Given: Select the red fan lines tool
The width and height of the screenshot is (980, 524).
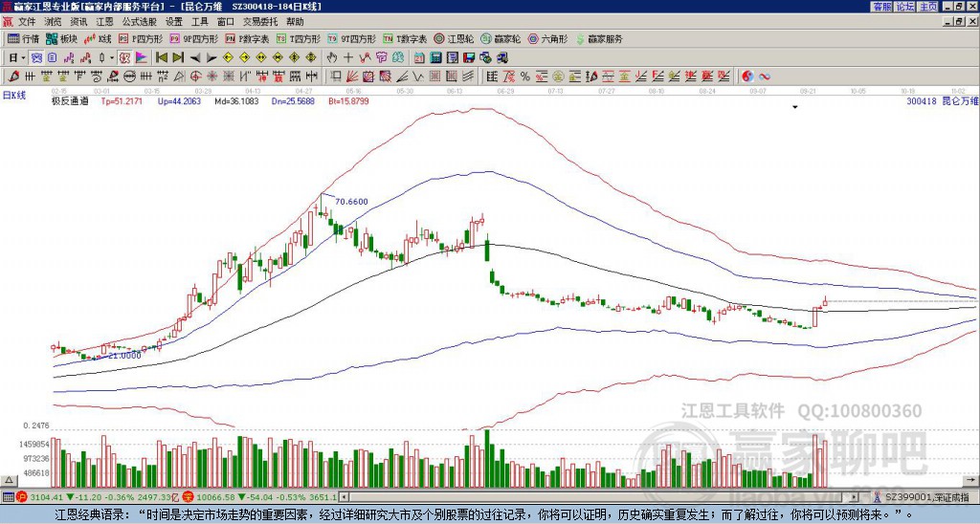Looking at the screenshot, I should (352, 76).
